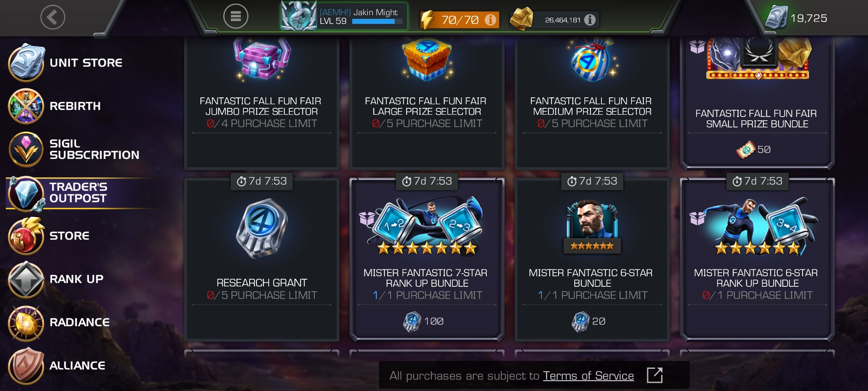
Task: Click the external link icon beside Terms
Action: [x=655, y=375]
